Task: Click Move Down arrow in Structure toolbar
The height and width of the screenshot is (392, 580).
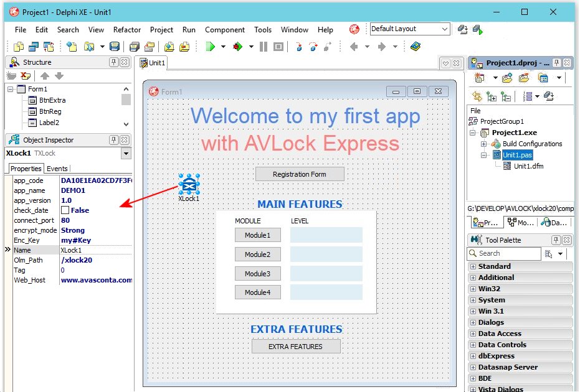Action: (59, 76)
